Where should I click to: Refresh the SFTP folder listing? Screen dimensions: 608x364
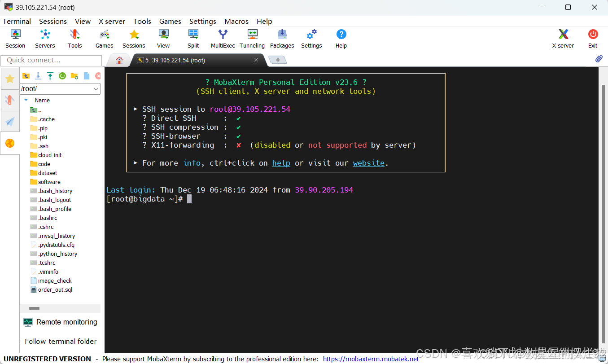(62, 76)
